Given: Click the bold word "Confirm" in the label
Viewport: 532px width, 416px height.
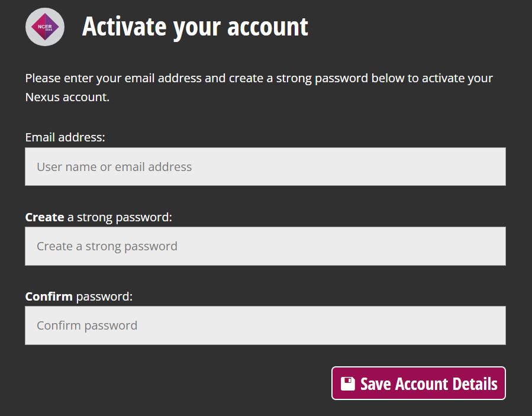Looking at the screenshot, I should click(49, 296).
